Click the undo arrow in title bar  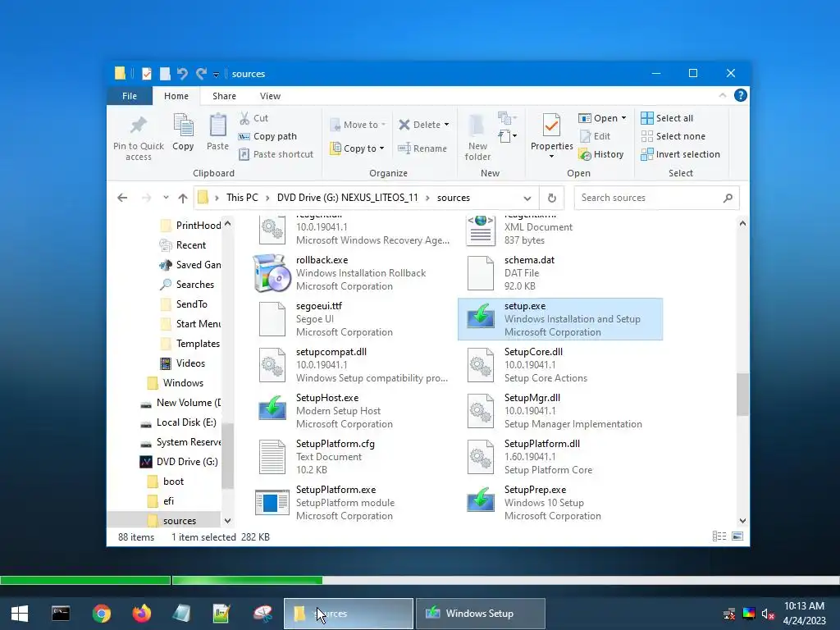click(x=182, y=73)
